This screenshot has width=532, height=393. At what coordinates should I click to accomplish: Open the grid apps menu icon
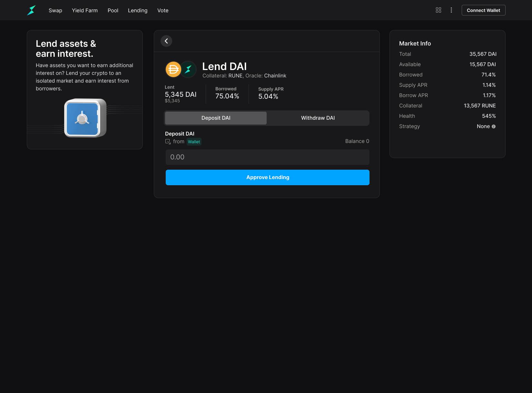pos(438,10)
